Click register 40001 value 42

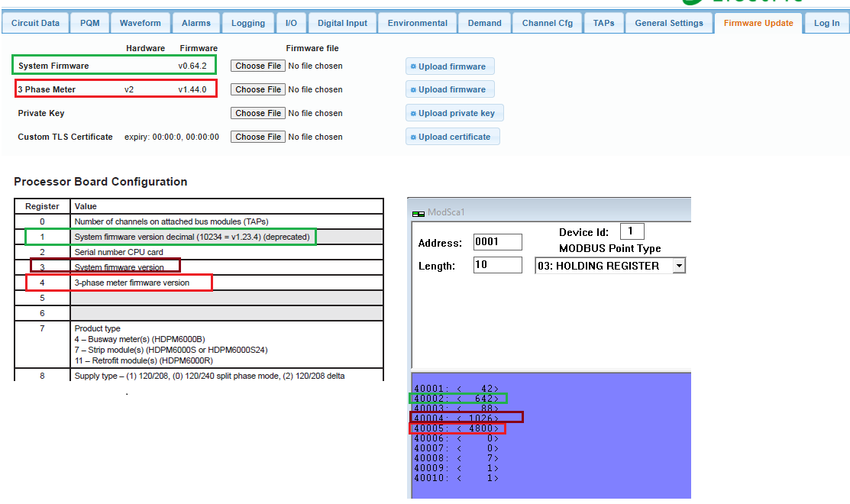[x=489, y=389]
